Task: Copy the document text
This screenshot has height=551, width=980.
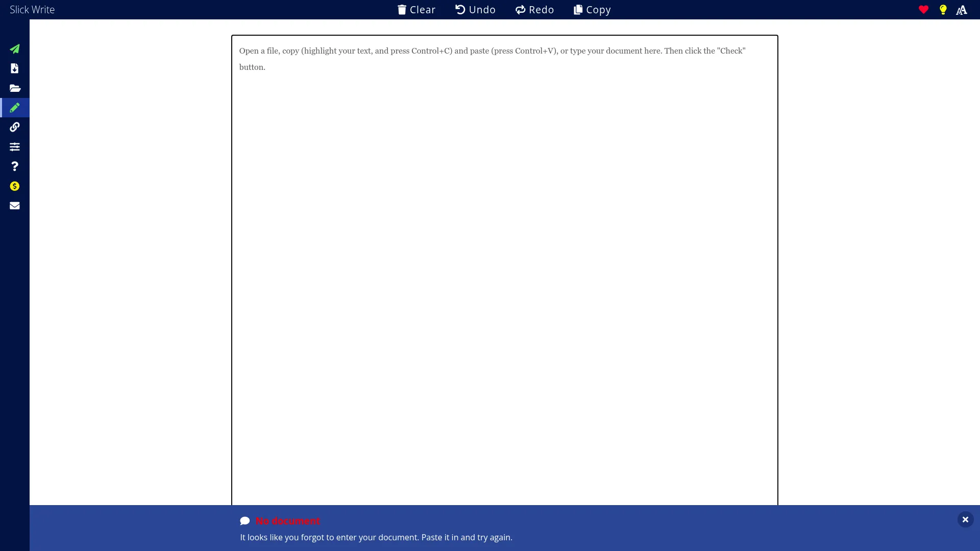Action: click(591, 10)
